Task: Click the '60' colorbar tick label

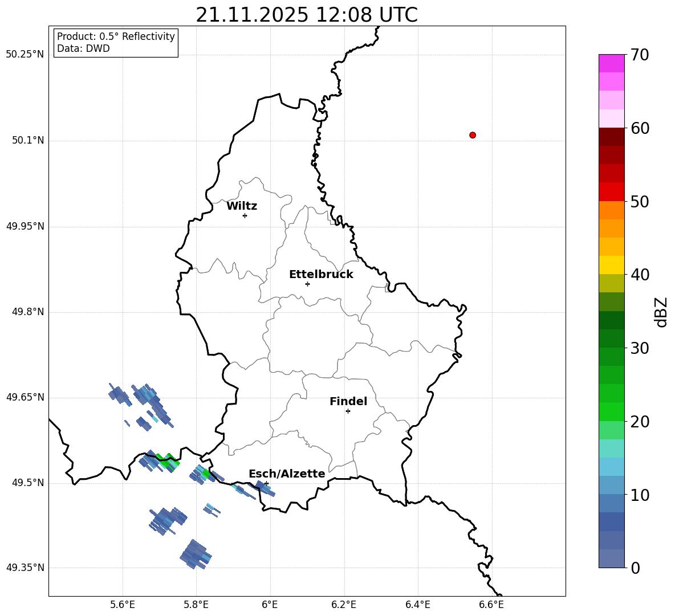Action: (x=640, y=128)
